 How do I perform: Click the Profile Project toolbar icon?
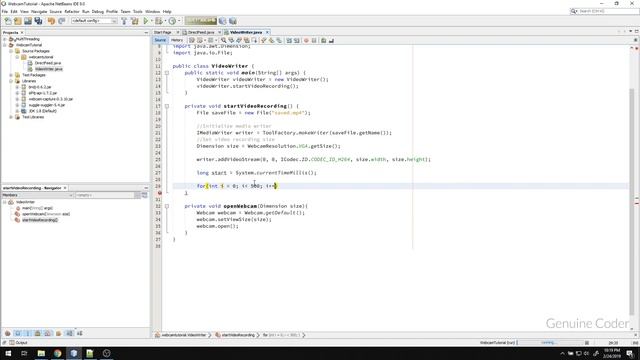pos(172,21)
